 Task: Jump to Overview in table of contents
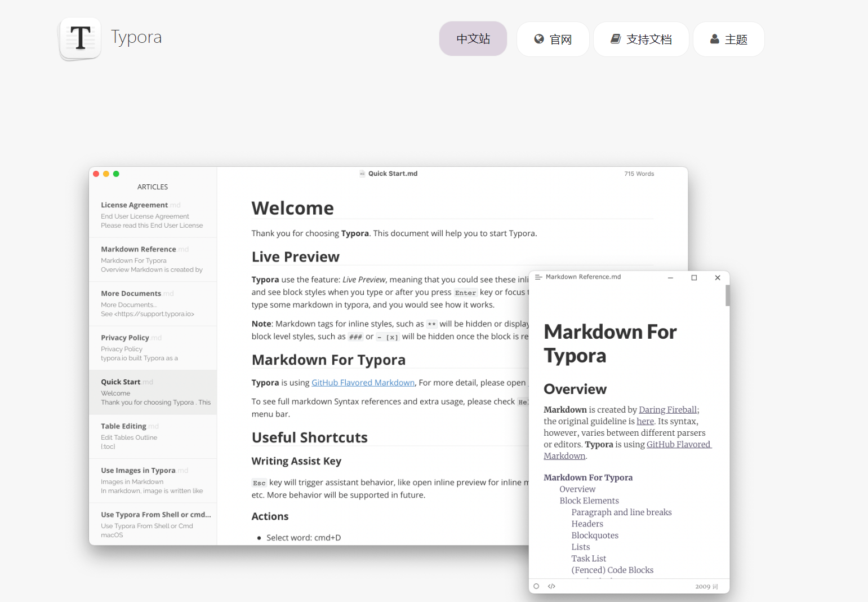pyautogui.click(x=577, y=489)
